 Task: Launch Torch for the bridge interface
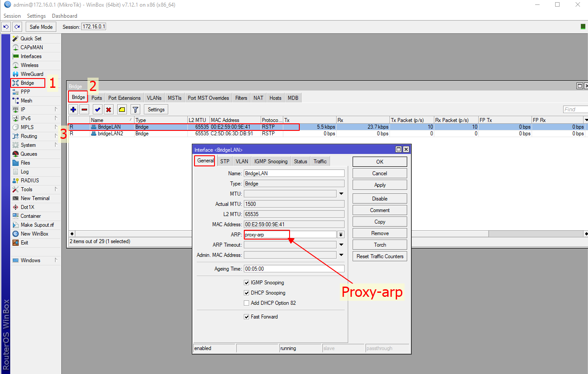pyautogui.click(x=379, y=244)
